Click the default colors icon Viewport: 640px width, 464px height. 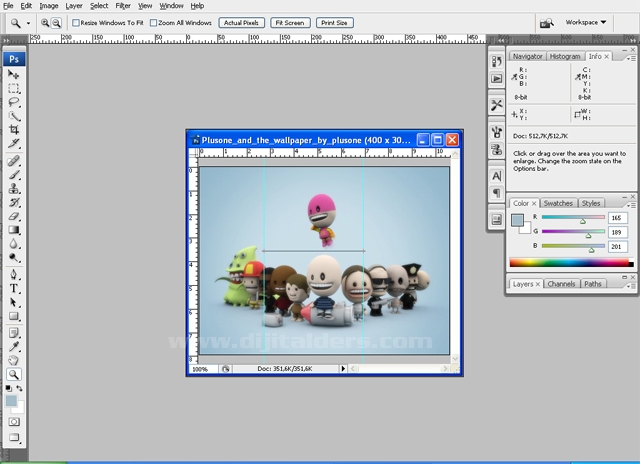[9, 388]
